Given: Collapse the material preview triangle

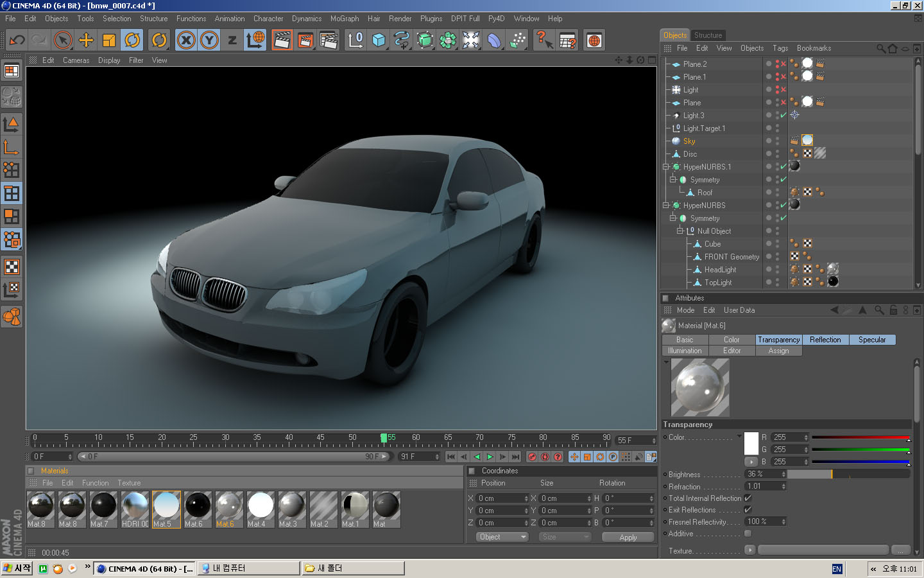Looking at the screenshot, I should click(666, 362).
